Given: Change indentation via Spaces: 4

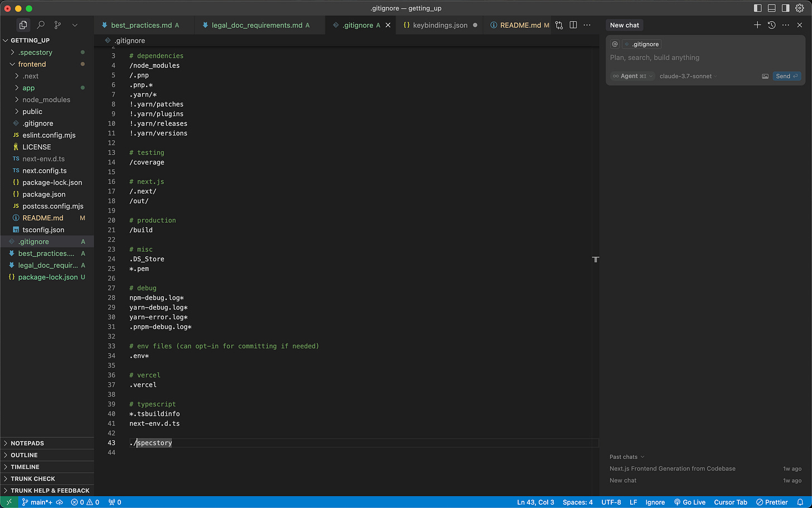Looking at the screenshot, I should (x=578, y=502).
